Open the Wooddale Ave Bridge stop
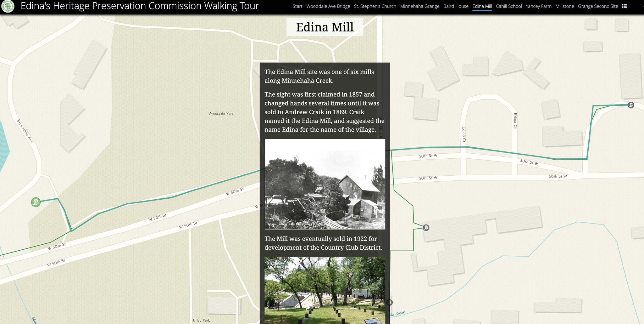The width and height of the screenshot is (644, 324). (x=328, y=6)
